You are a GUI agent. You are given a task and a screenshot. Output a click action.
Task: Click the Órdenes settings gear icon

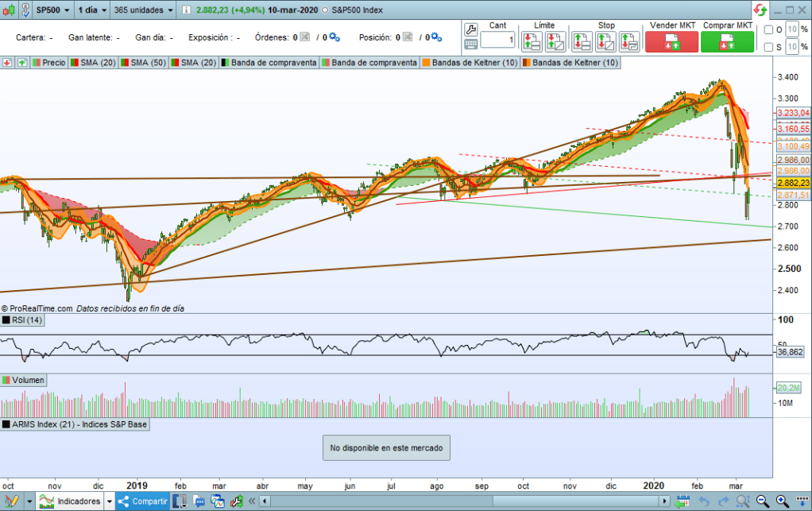coord(334,37)
